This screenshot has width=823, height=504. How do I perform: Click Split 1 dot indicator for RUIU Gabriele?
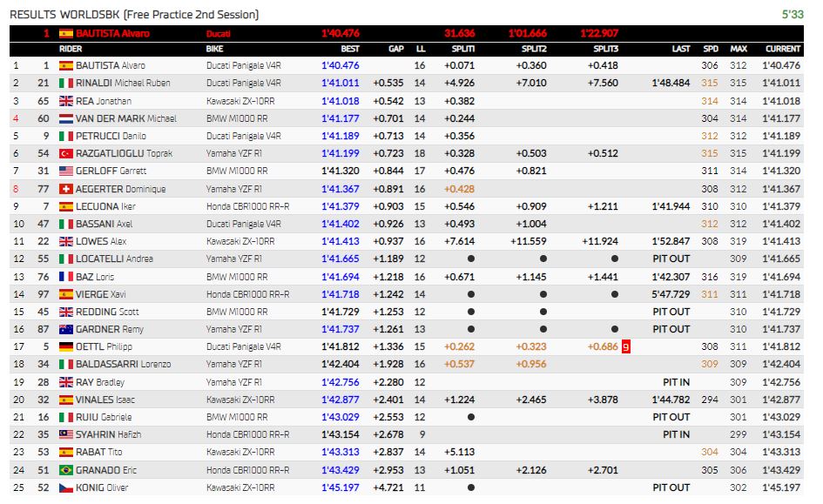click(x=471, y=418)
